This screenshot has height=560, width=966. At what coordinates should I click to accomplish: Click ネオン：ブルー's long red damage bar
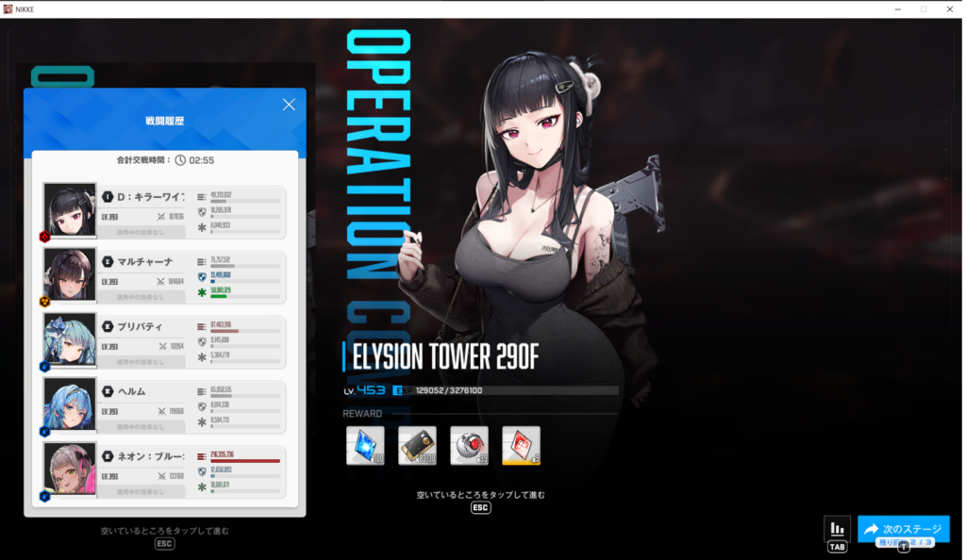[x=245, y=461]
